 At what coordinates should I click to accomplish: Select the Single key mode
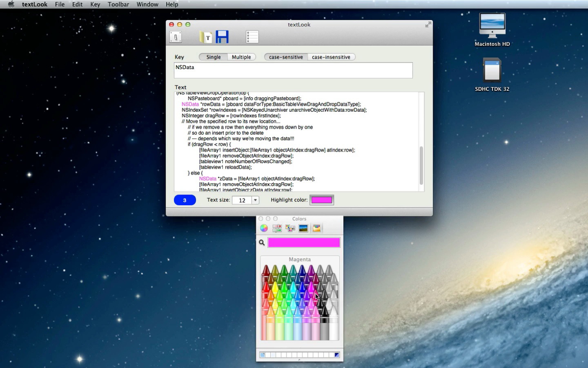(x=213, y=57)
